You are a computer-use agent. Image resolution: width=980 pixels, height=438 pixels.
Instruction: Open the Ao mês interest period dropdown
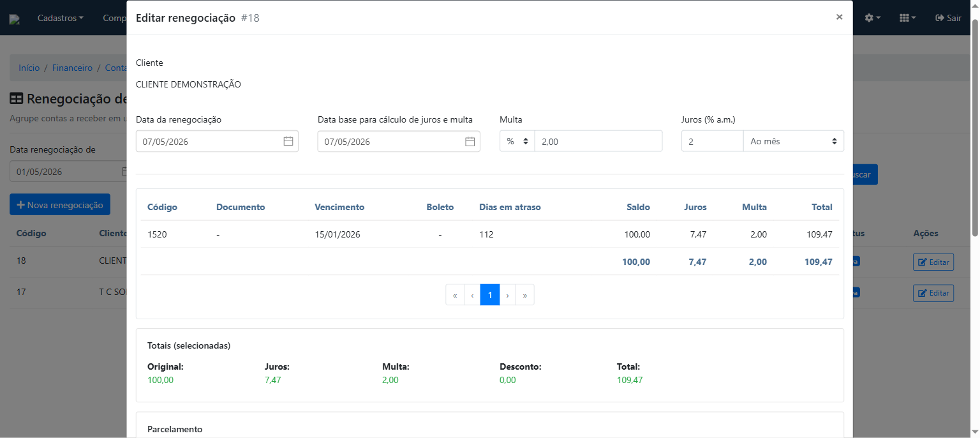[793, 141]
